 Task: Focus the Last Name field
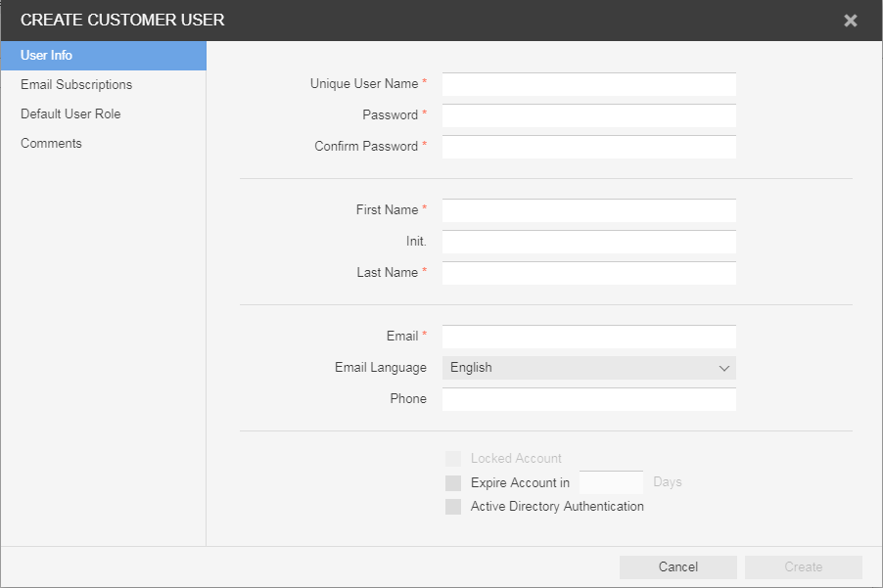point(588,274)
